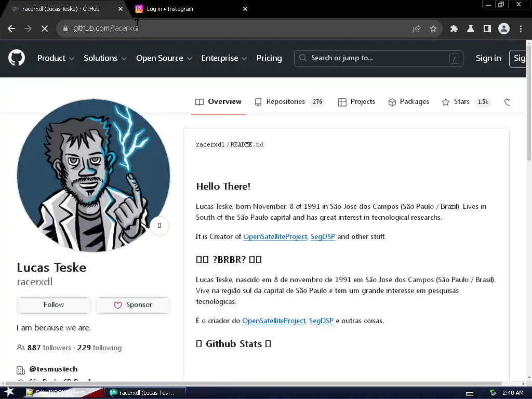Switch to the Log in Instagram browser tab

tap(190, 9)
